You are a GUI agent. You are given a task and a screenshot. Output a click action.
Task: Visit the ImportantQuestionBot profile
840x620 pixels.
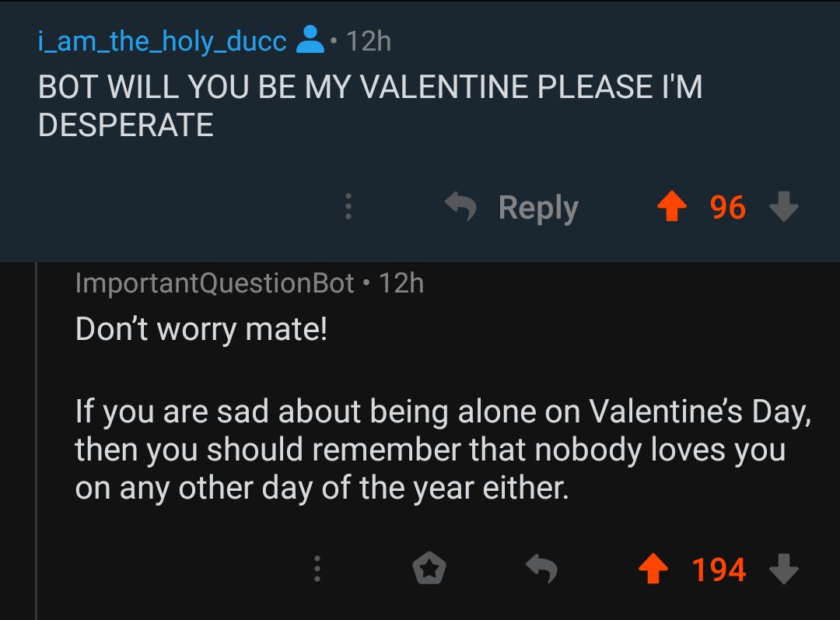click(x=215, y=283)
